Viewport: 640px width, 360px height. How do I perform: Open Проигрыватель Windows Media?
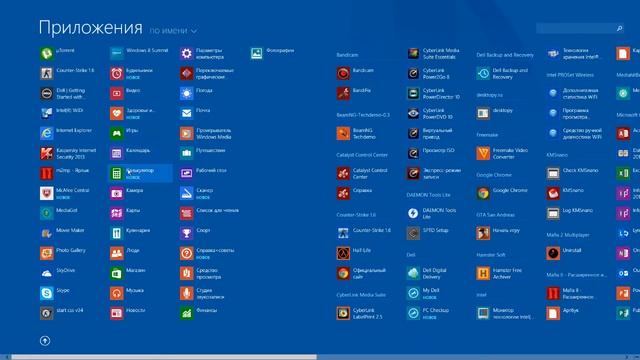click(x=206, y=133)
